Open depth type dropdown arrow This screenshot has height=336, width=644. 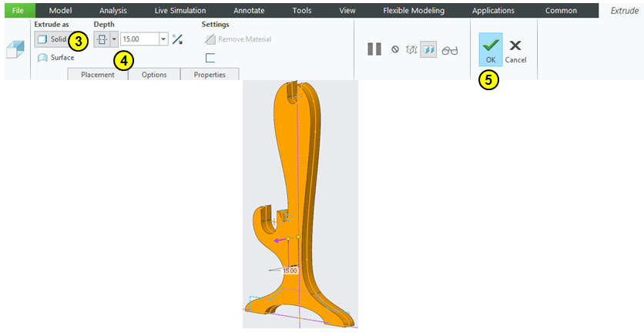point(114,39)
